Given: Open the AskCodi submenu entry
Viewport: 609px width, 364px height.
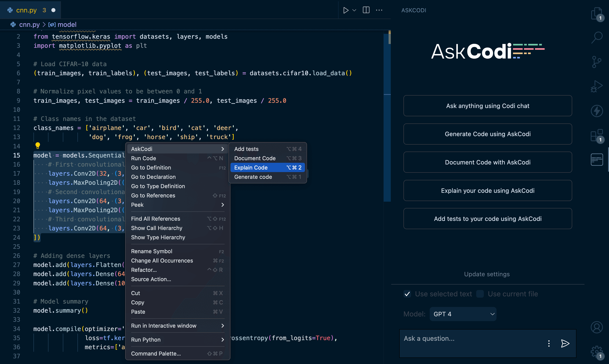Looking at the screenshot, I should point(178,149).
